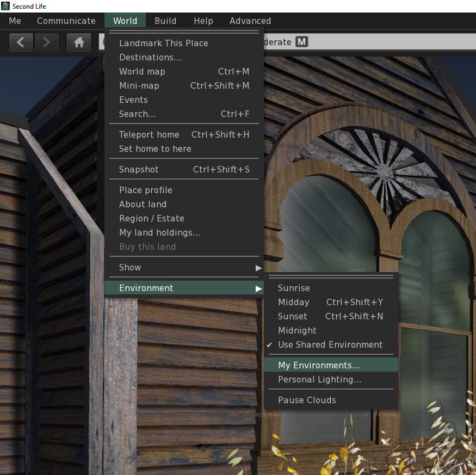Select Landmark This Place
The image size is (476, 475).
tap(164, 43)
